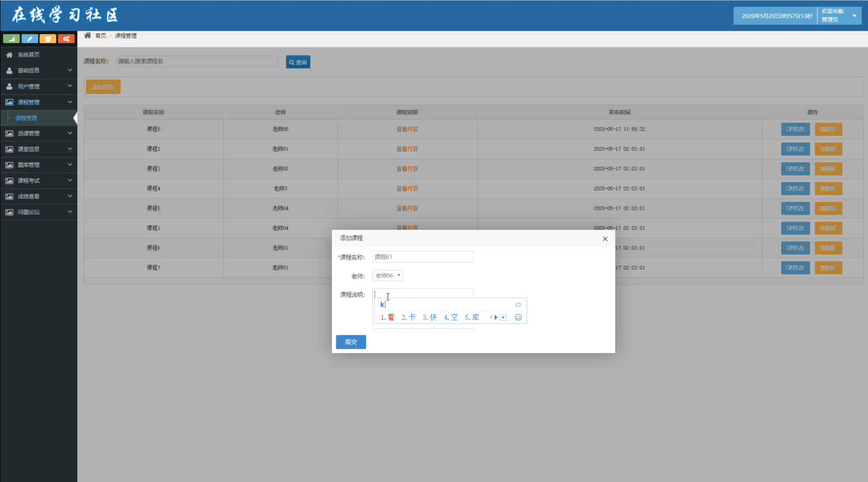Viewport: 868px width, 482px height.
Task: Click the 首页 breadcrumb link
Action: pos(100,35)
